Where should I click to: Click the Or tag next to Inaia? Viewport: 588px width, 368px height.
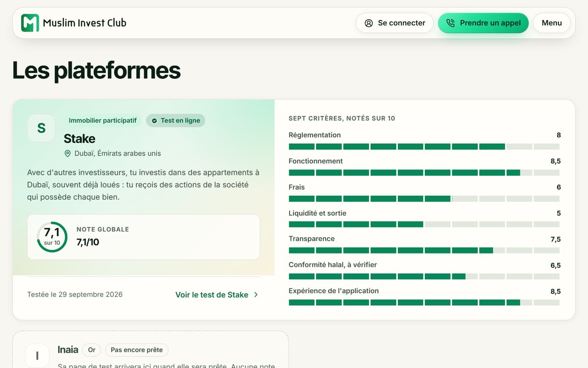[x=92, y=350]
